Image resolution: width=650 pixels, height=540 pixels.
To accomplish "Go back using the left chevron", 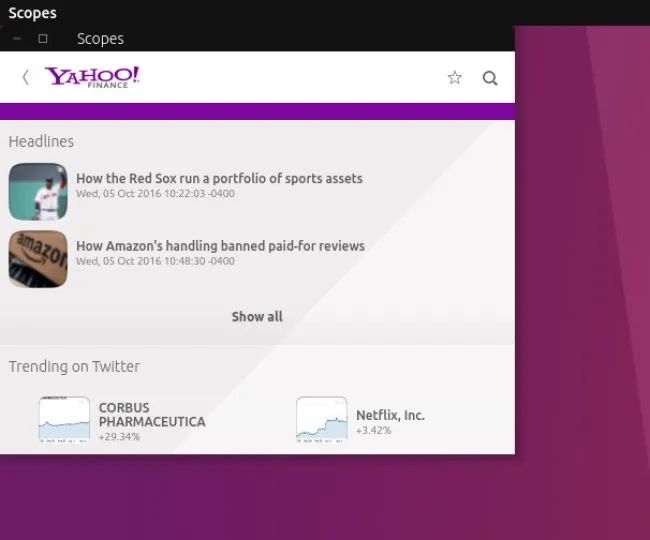I will tap(25, 78).
